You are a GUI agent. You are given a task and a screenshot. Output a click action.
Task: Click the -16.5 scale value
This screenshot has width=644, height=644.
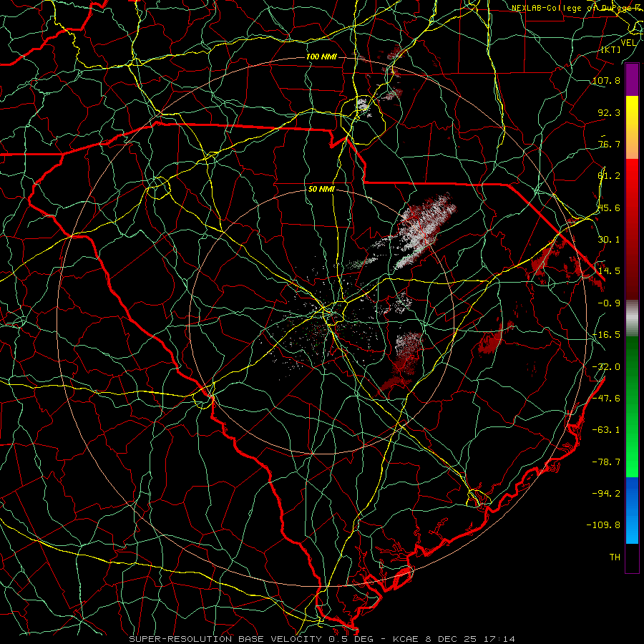click(607, 335)
